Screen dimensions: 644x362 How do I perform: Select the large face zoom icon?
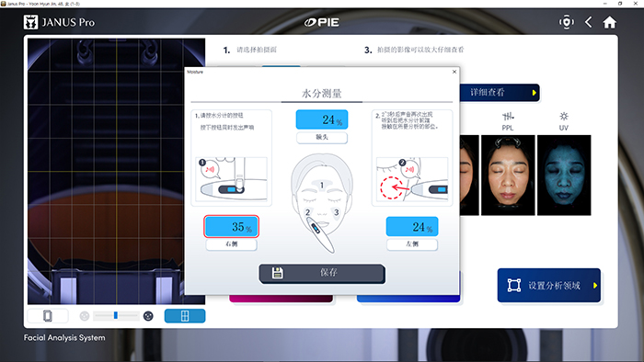point(148,316)
